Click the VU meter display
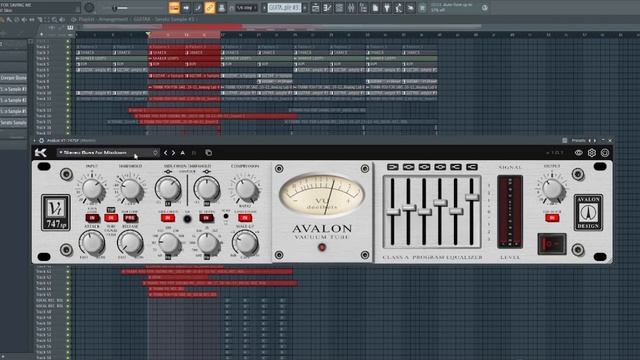This screenshot has width=640, height=360. [322, 195]
